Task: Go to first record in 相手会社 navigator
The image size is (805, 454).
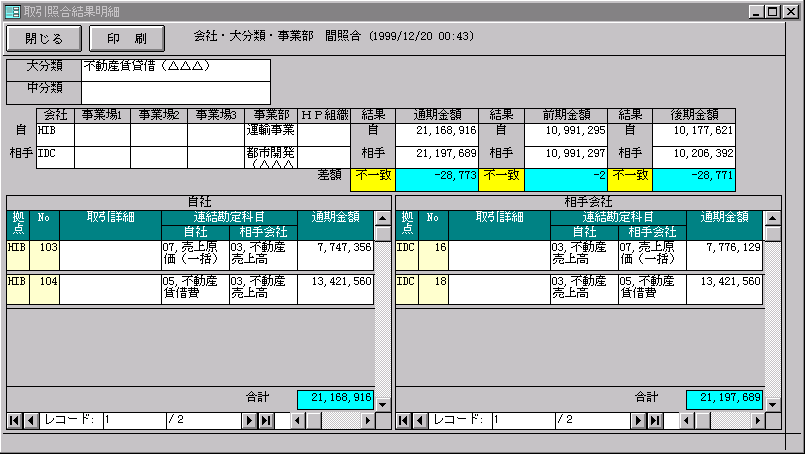Action: 404,421
